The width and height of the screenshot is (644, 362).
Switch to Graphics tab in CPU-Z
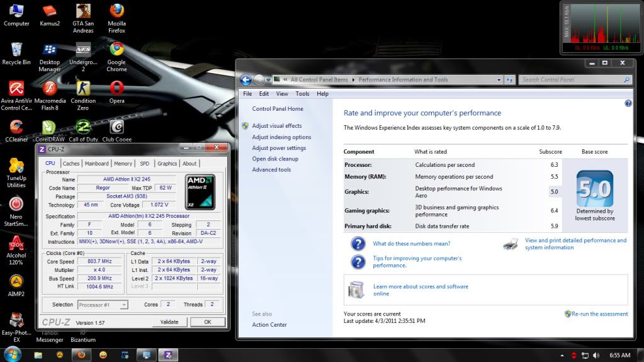pyautogui.click(x=167, y=164)
